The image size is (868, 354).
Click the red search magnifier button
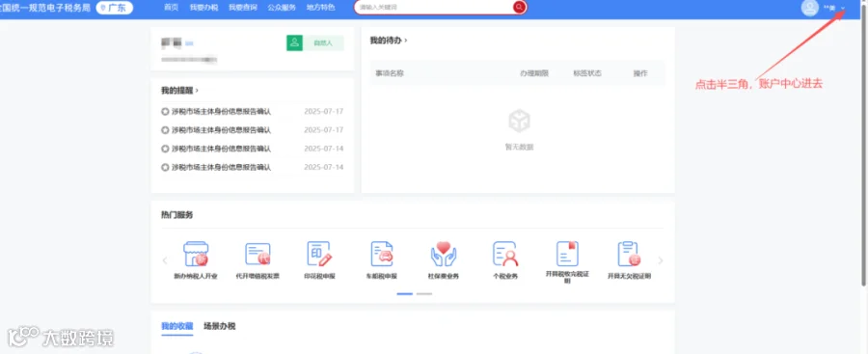(x=519, y=7)
